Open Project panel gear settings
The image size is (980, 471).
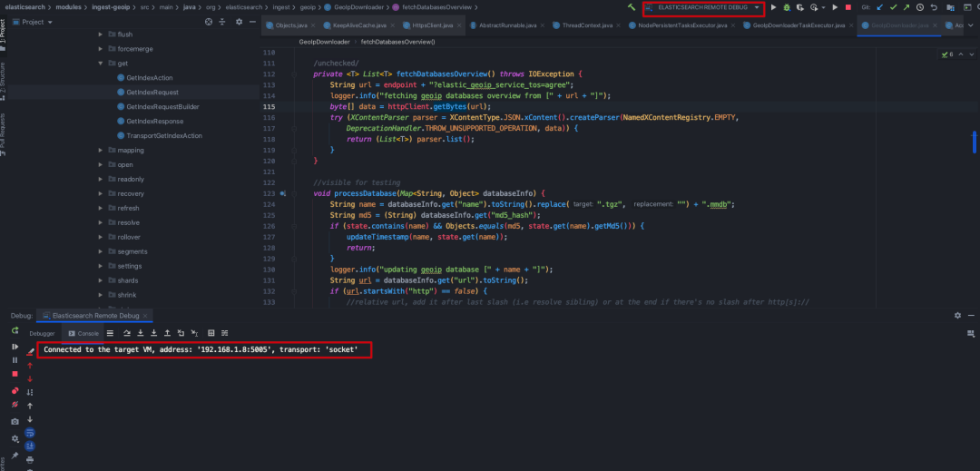pos(239,22)
